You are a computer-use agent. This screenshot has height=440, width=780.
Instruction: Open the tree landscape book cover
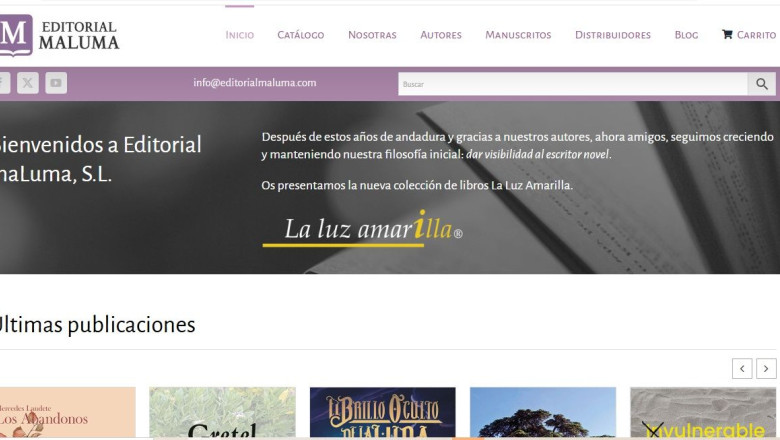point(543,413)
